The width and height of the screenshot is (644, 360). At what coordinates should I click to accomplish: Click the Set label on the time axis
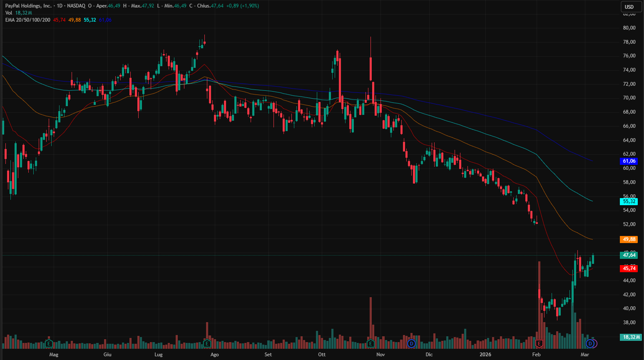coord(268,355)
